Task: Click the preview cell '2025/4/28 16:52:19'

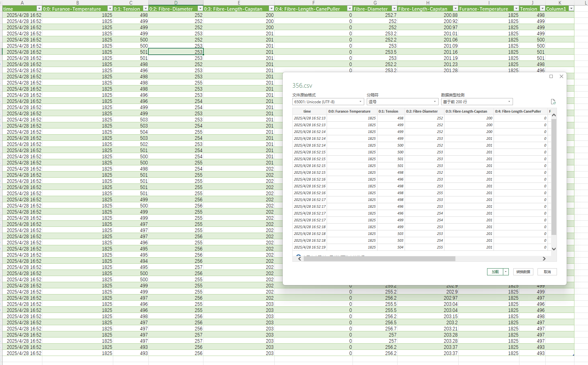Action: click(310, 247)
